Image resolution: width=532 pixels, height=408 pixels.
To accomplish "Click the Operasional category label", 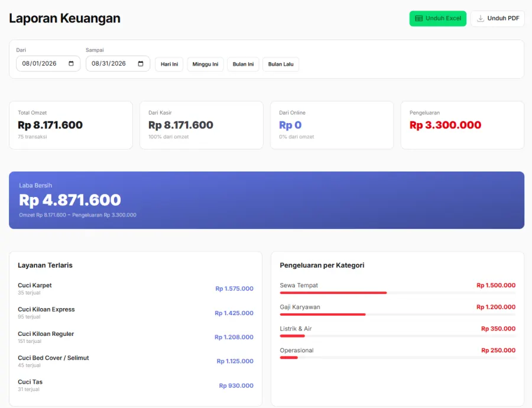I will 297,350.
